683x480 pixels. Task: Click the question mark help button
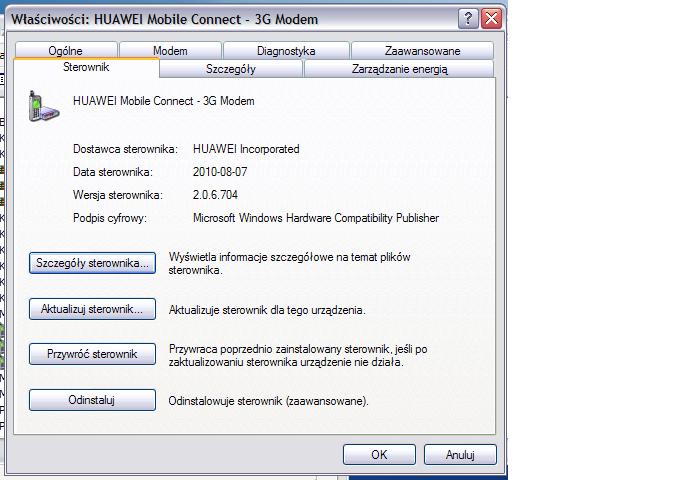coord(468,18)
